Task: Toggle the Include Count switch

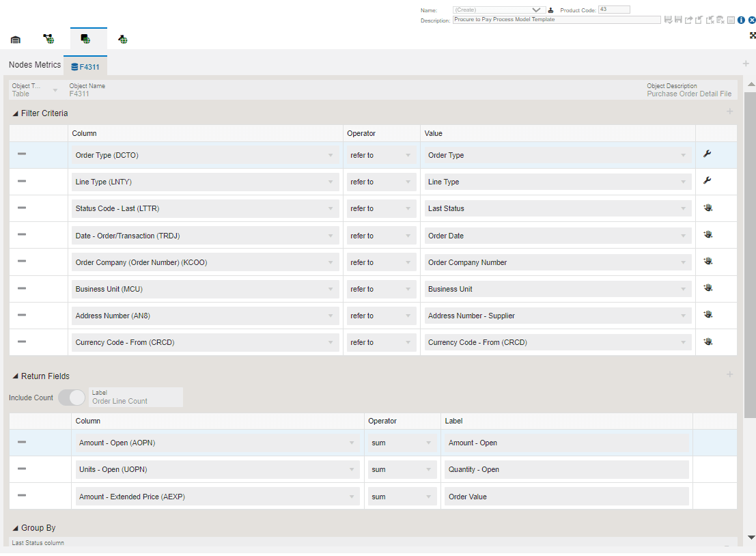Action: 72,398
